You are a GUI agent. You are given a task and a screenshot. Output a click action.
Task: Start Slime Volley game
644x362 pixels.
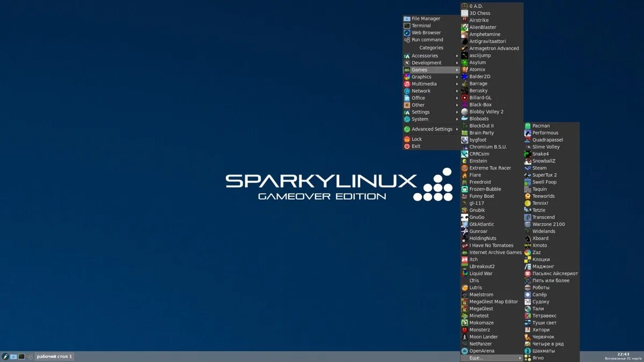(x=552, y=147)
